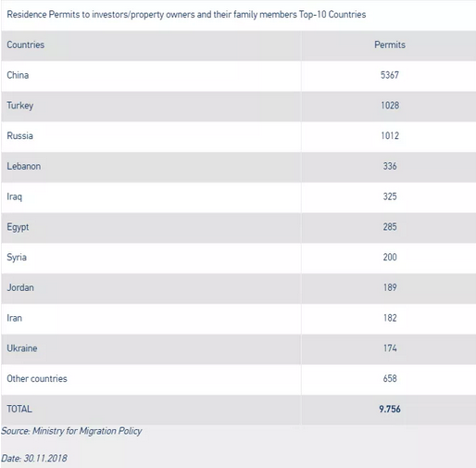This screenshot has height=468, width=476.
Task: Click the Ministry for Migration Policy source text
Action: pyautogui.click(x=87, y=431)
